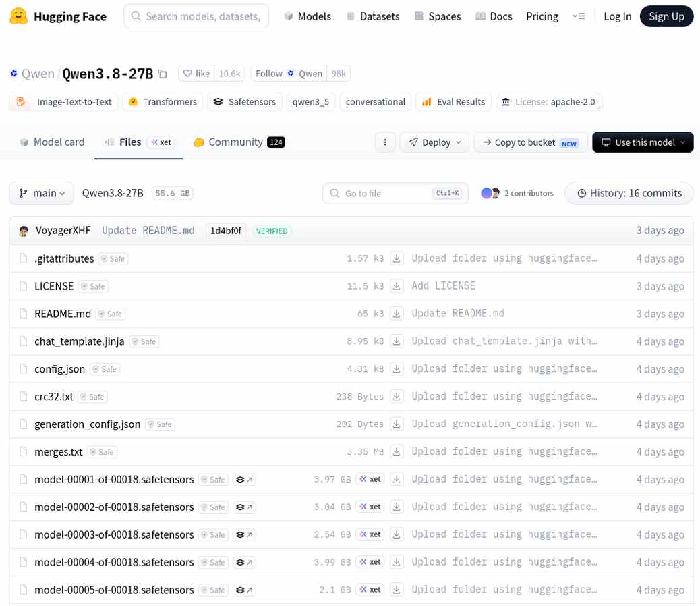Click the xet badge on model-00001 row

[x=370, y=479]
